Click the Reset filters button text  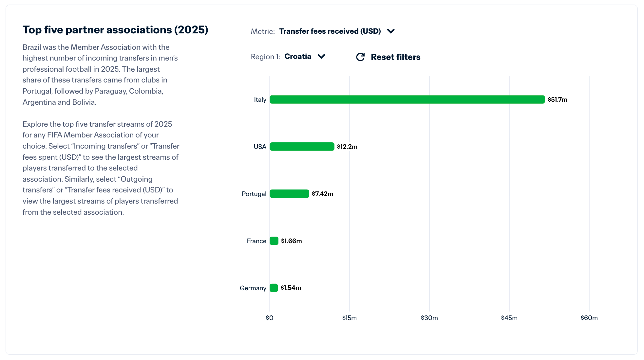[395, 57]
